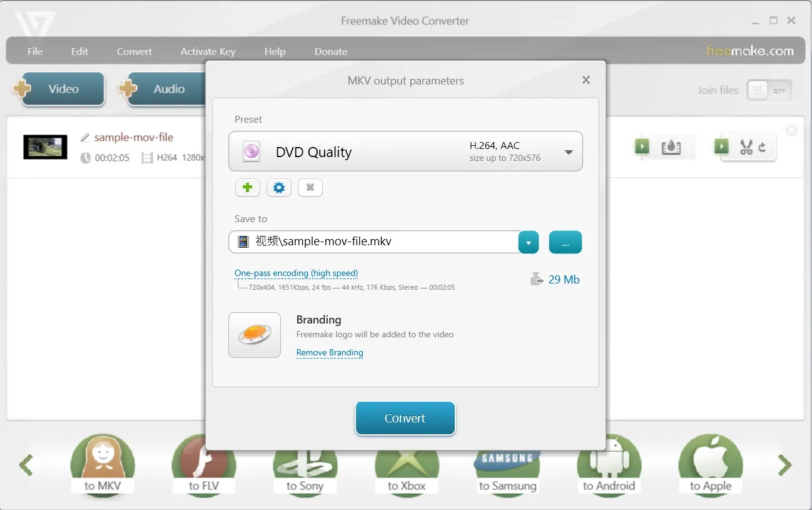The width and height of the screenshot is (812, 510).
Task: Click the Branding logo icon
Action: [255, 335]
